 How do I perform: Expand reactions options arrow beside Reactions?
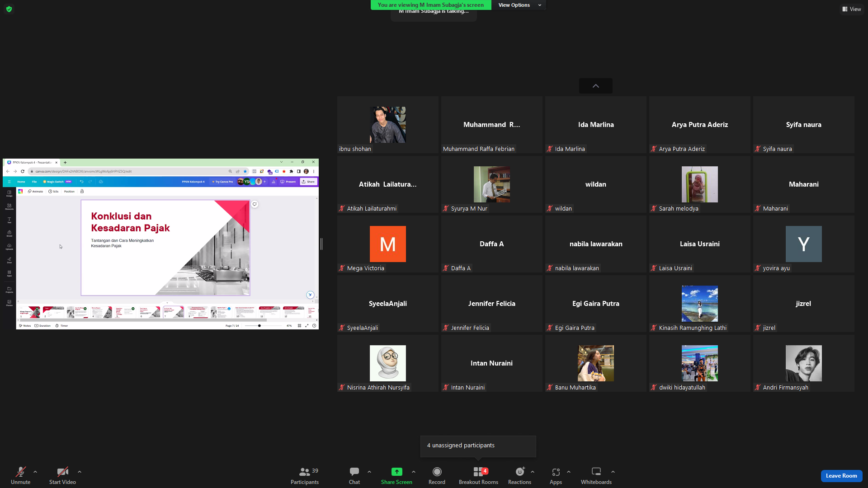point(533,472)
